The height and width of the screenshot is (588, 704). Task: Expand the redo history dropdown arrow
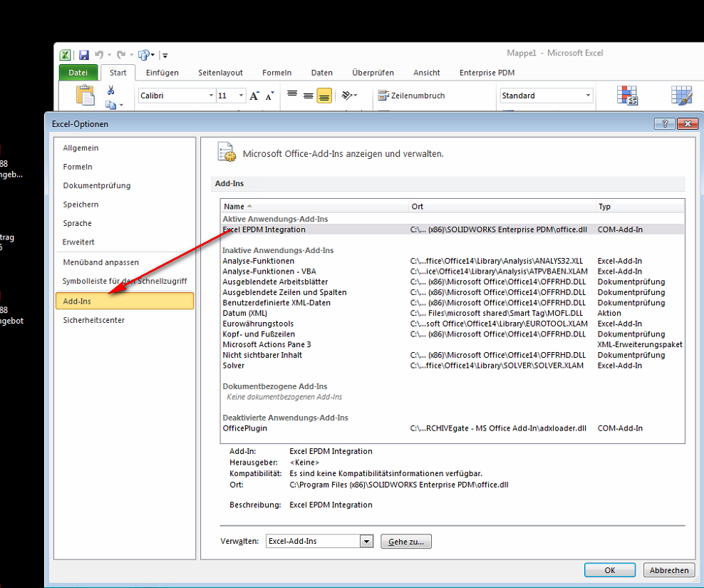pyautogui.click(x=131, y=56)
